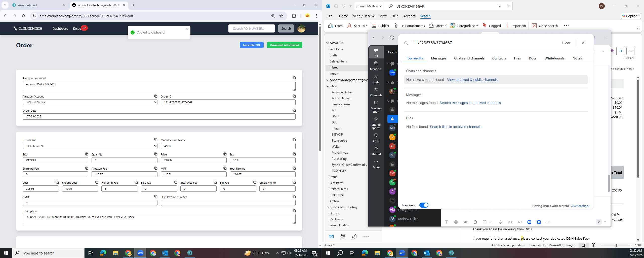Open emoji picker in Zoom chat toolbar
644x258 pixels.
[456, 222]
